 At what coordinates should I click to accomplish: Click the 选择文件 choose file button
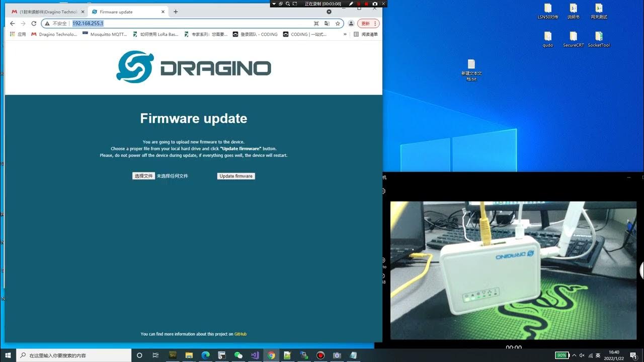pos(144,176)
